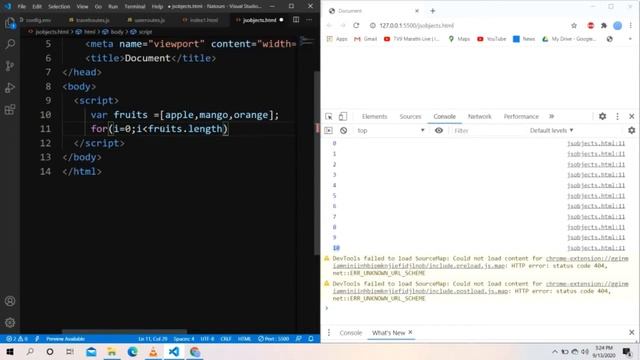
Task: Open Search in VS Code activity bar
Action: [10, 44]
